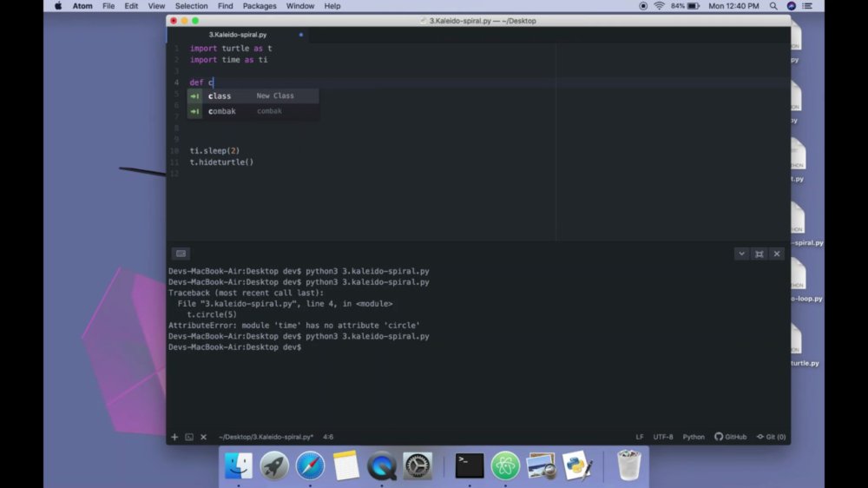Viewport: 868px width, 488px height.
Task: Open the Find menu
Action: [x=226, y=6]
